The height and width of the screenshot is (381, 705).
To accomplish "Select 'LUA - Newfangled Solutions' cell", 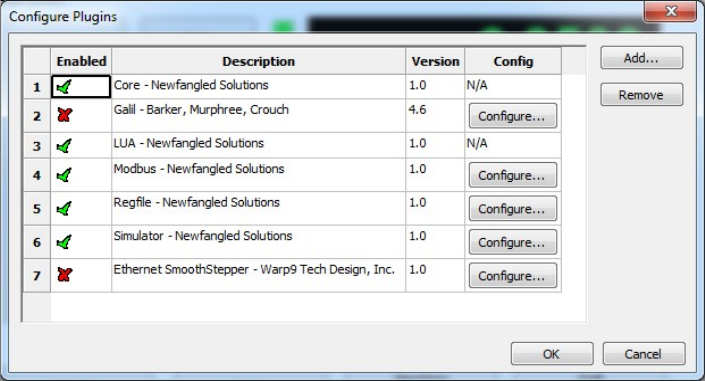I will pyautogui.click(x=259, y=145).
